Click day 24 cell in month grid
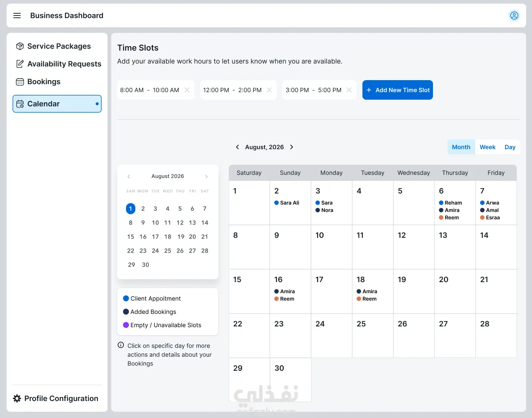The image size is (532, 418). (x=331, y=336)
